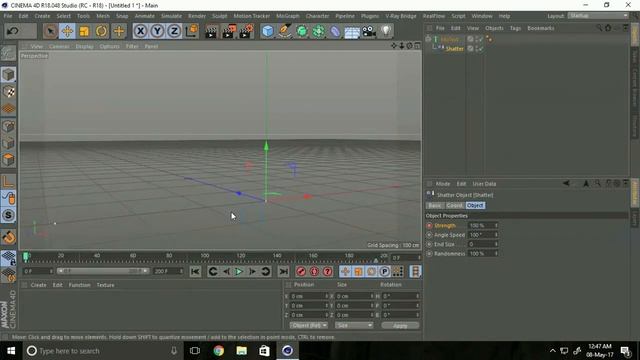Viewport: 640px width, 360px height.
Task: Toggle the Y axis lock
Action: [x=158, y=31]
